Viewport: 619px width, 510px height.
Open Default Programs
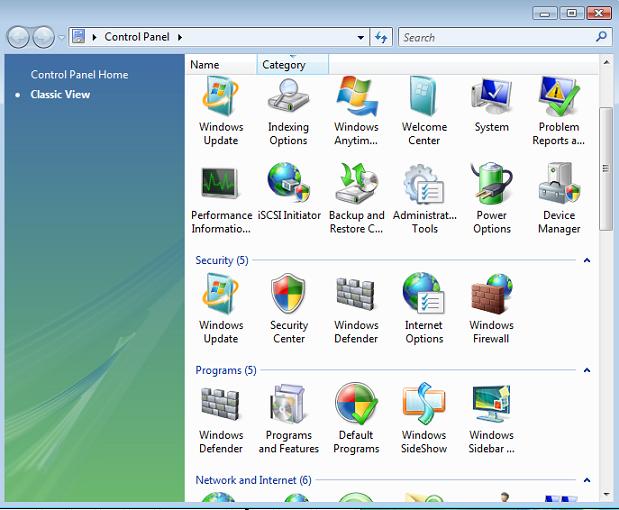pos(356,420)
